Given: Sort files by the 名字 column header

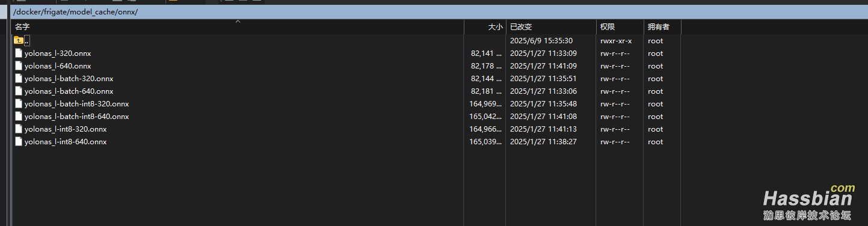Looking at the screenshot, I should tap(238, 27).
